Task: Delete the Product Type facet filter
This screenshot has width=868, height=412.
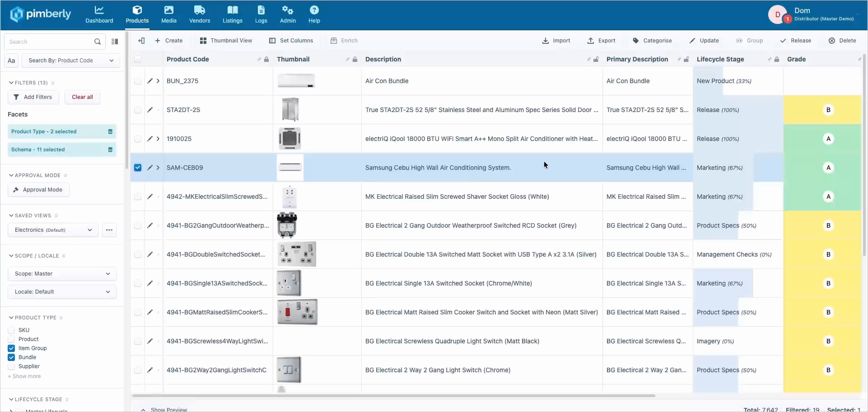Action: click(x=110, y=131)
